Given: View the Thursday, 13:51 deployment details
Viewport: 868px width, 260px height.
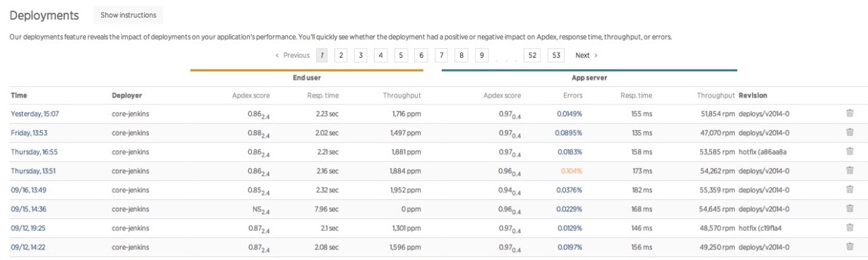Looking at the screenshot, I should coord(33,171).
